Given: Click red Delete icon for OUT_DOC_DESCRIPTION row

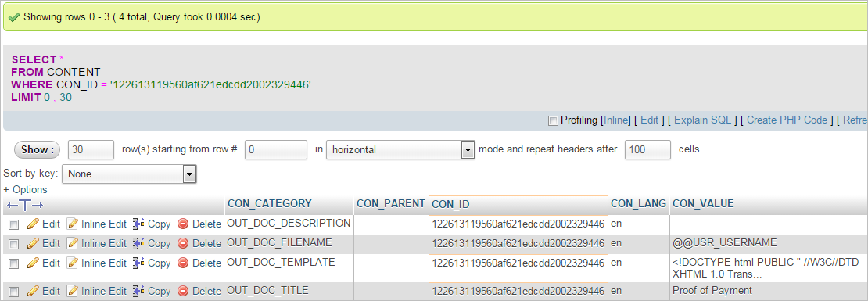Looking at the screenshot, I should pos(183,224).
